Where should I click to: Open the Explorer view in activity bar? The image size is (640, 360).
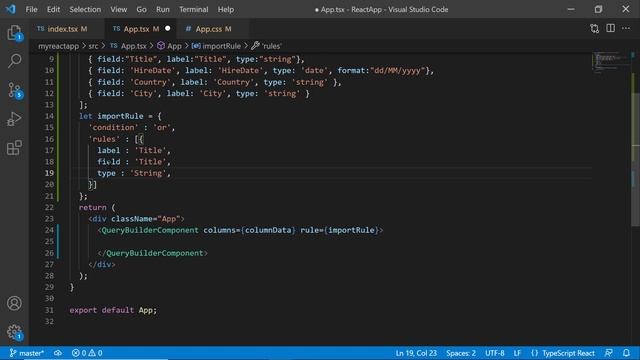(14, 33)
